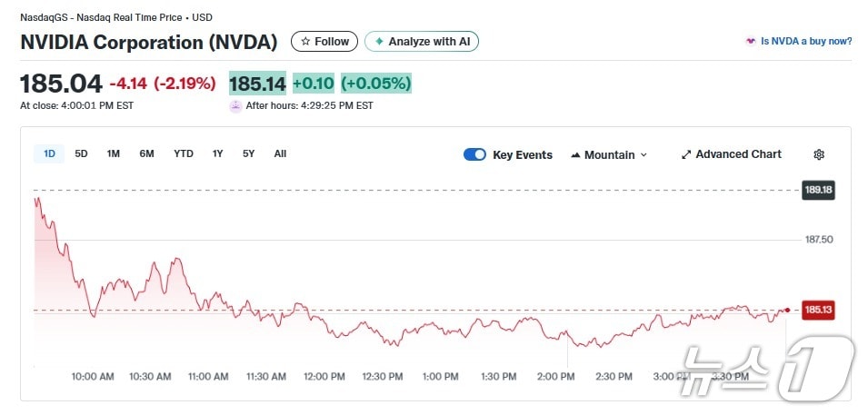Click the star icon in Follow button
The height and width of the screenshot is (415, 868).
point(305,42)
